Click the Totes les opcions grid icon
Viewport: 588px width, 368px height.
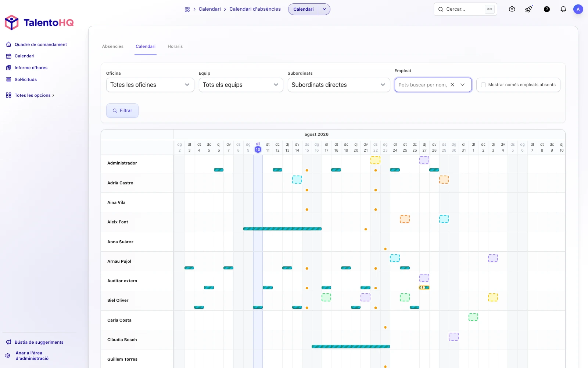pyautogui.click(x=8, y=95)
